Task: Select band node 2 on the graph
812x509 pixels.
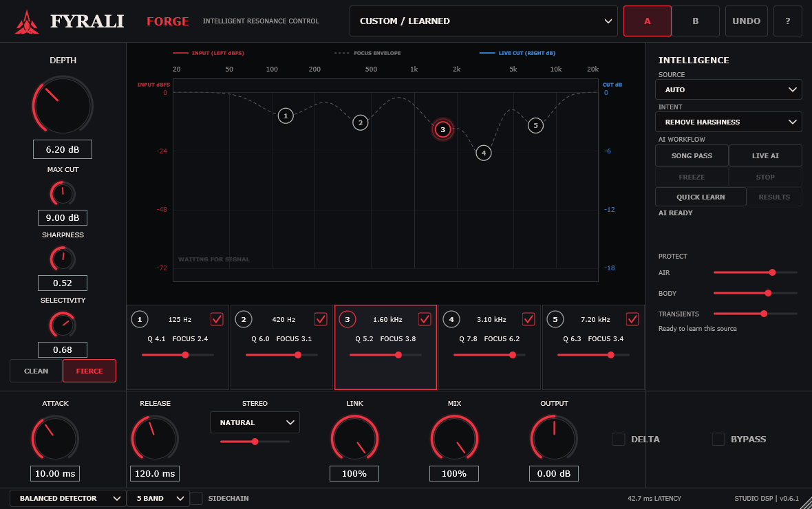Action: tap(361, 122)
